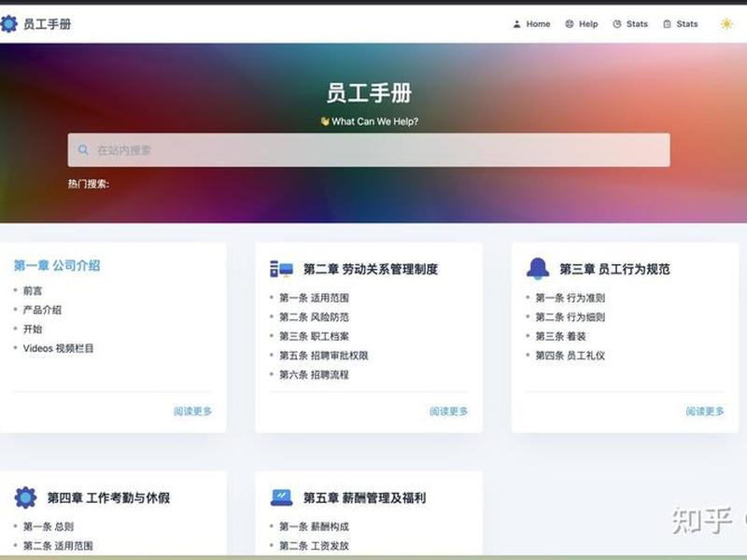This screenshot has height=560, width=747.
Task: Open 第二条 工资发放
Action: [x=314, y=546]
